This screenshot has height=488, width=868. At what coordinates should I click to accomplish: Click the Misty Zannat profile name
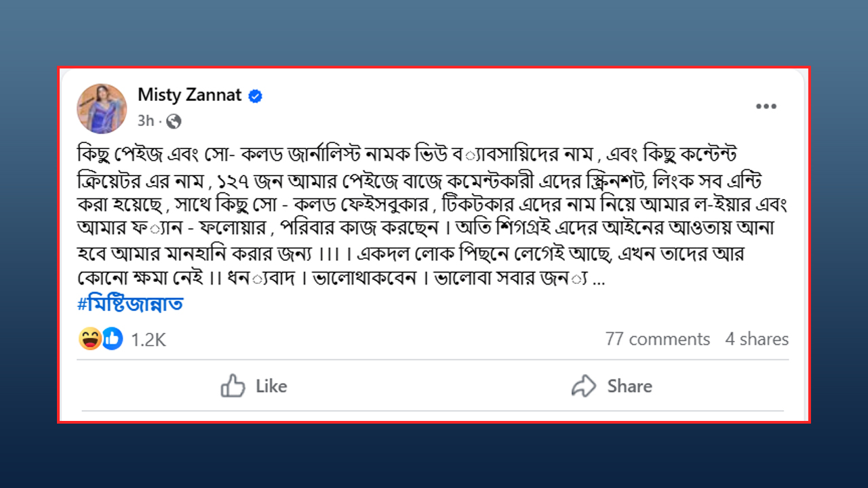189,95
